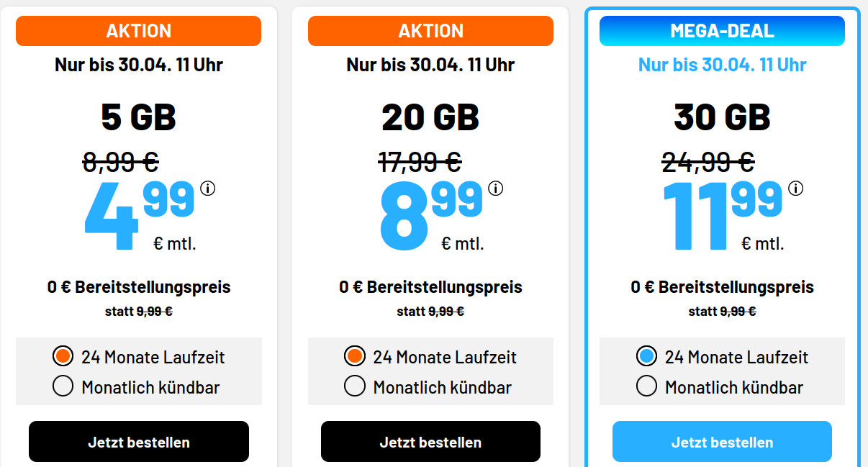Order the 5 GB plan with Jetzt bestellen

[138, 441]
